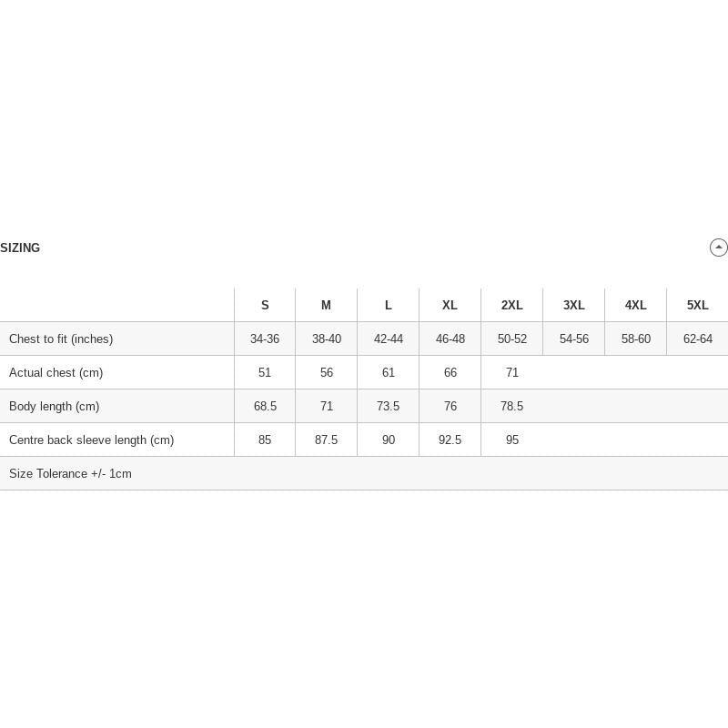Click the 73.5 body length cell
728x728 pixels.
[x=389, y=406]
